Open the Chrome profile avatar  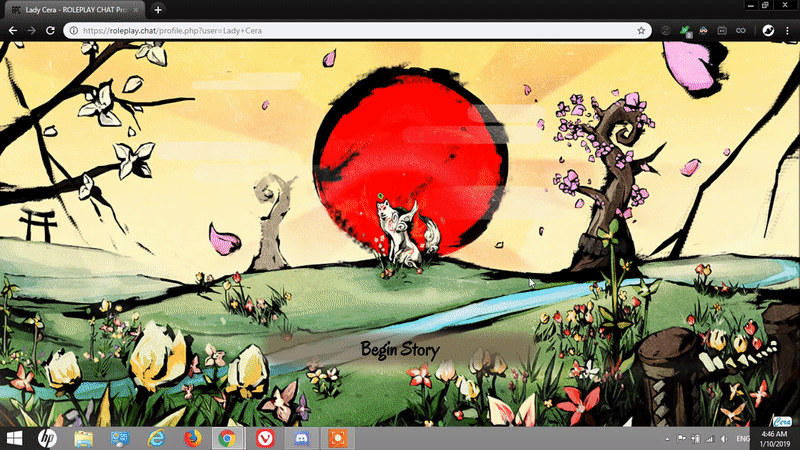click(768, 31)
